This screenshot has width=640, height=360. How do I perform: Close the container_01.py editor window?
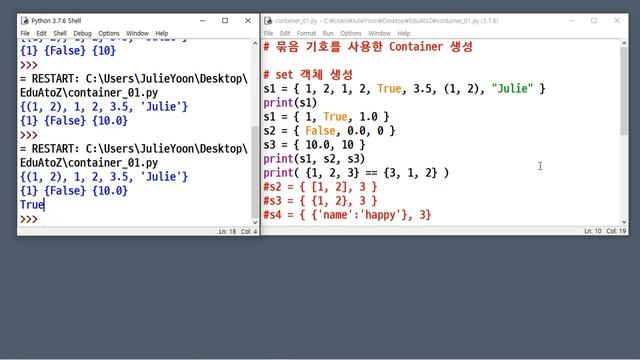coord(617,20)
